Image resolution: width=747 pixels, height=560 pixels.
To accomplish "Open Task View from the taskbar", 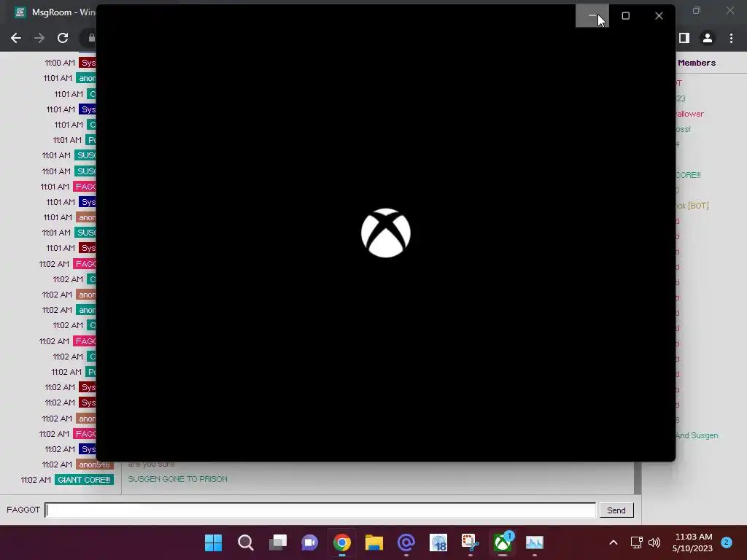I will (278, 542).
